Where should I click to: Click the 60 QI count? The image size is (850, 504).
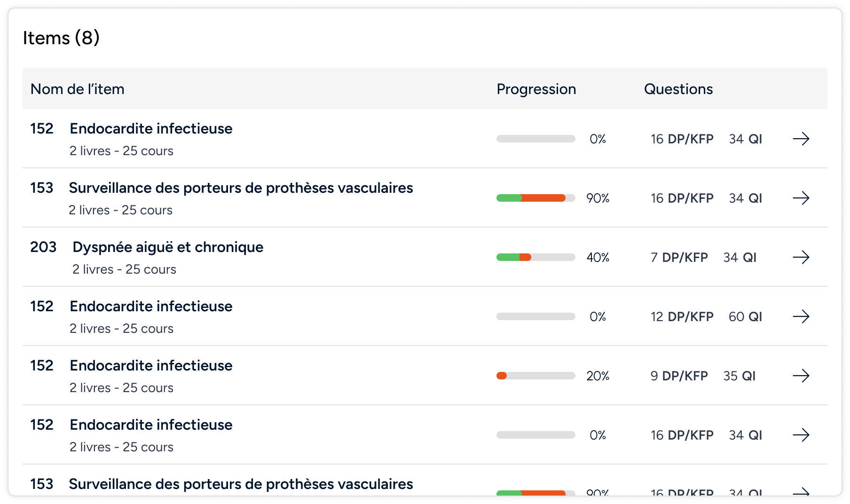pyautogui.click(x=745, y=317)
